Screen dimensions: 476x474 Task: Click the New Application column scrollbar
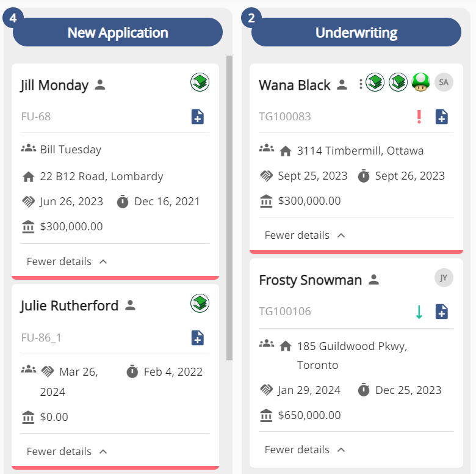(x=229, y=208)
